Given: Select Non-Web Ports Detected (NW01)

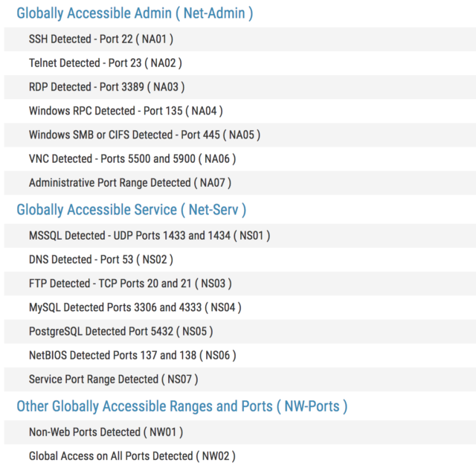Looking at the screenshot, I should coord(106,432).
